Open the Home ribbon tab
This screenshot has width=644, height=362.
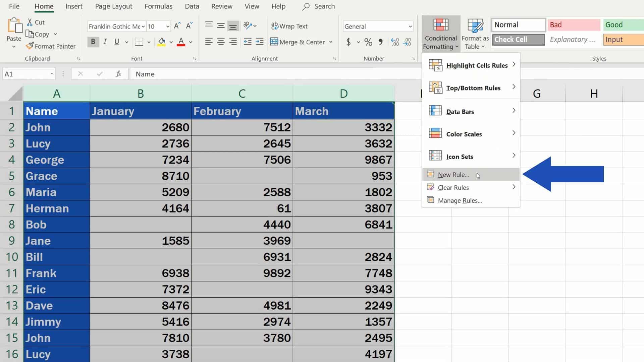pyautogui.click(x=44, y=6)
